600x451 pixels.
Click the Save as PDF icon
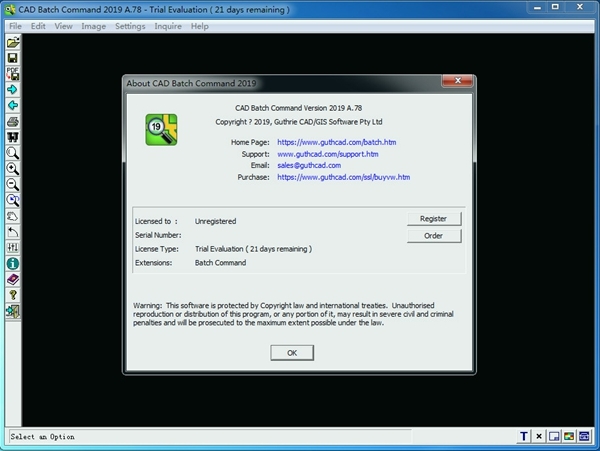point(13,73)
